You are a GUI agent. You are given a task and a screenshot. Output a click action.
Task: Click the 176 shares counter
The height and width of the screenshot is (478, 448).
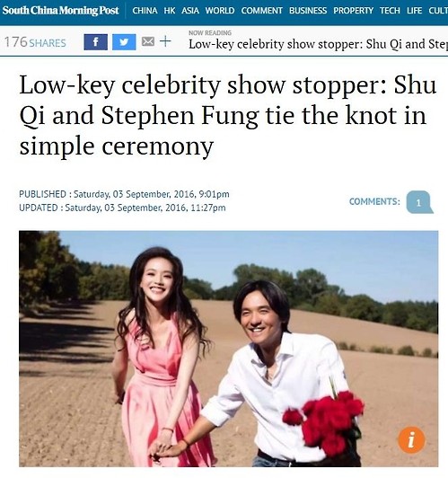tap(35, 42)
